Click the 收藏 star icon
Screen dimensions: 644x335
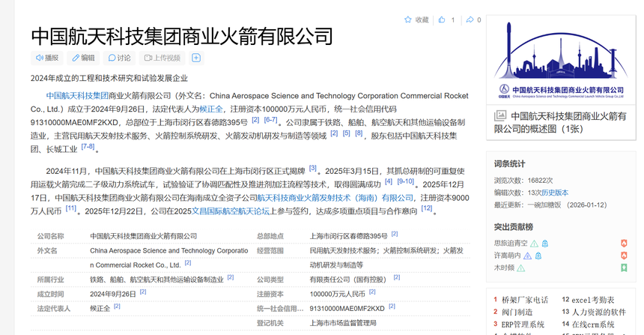pyautogui.click(x=408, y=19)
